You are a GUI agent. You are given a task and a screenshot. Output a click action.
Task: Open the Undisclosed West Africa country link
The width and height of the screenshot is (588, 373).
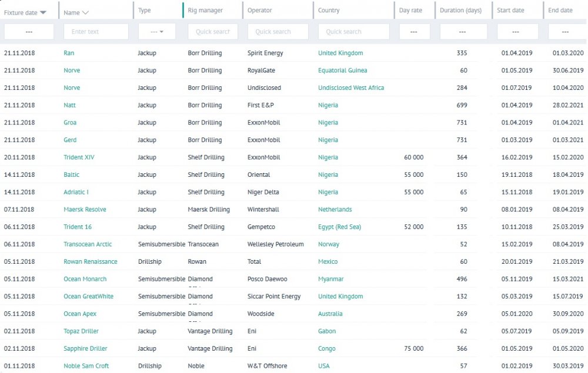click(x=351, y=88)
